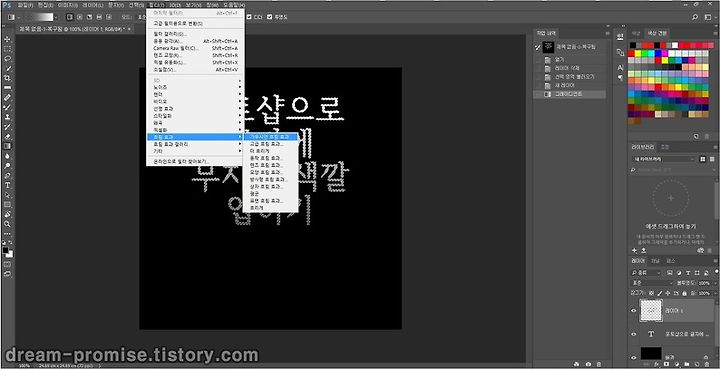
Task: Select the Crop tool
Action: point(7,78)
